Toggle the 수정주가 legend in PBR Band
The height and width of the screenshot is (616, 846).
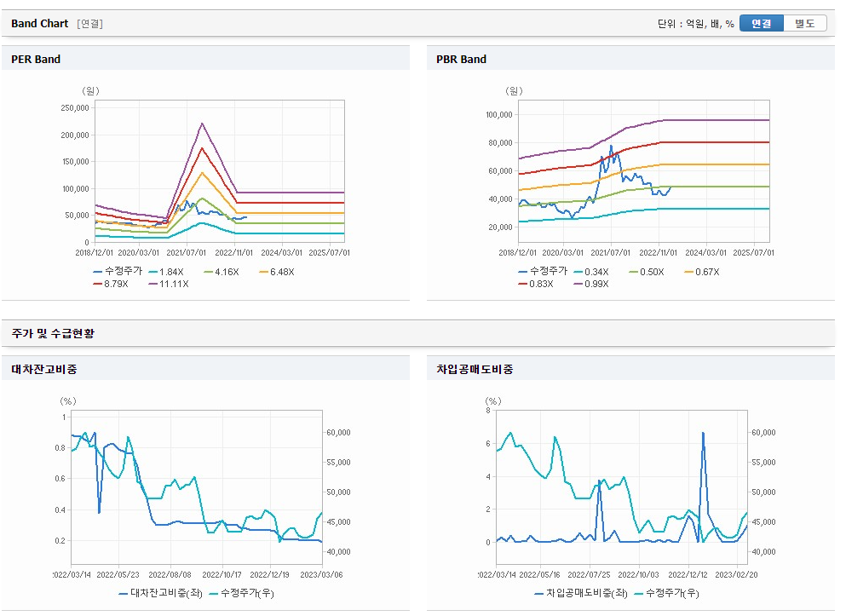pos(543,271)
